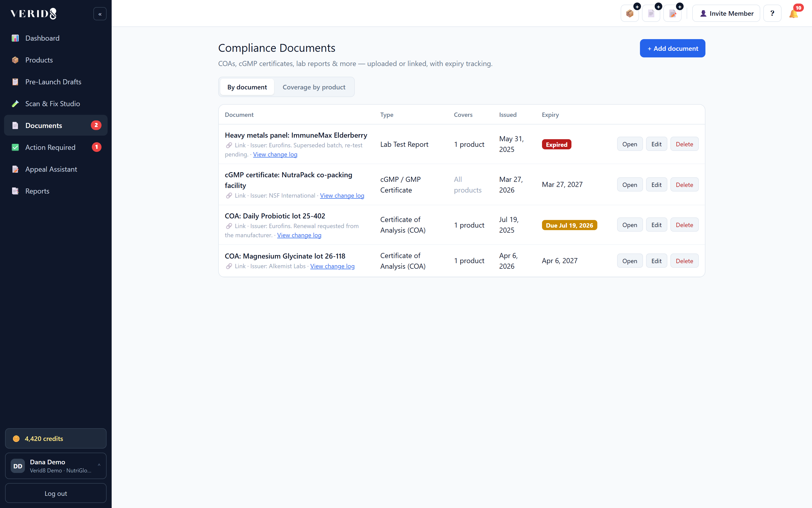Viewport: 812px width, 508px height.
Task: Click the Expiry column header
Action: pos(550,115)
